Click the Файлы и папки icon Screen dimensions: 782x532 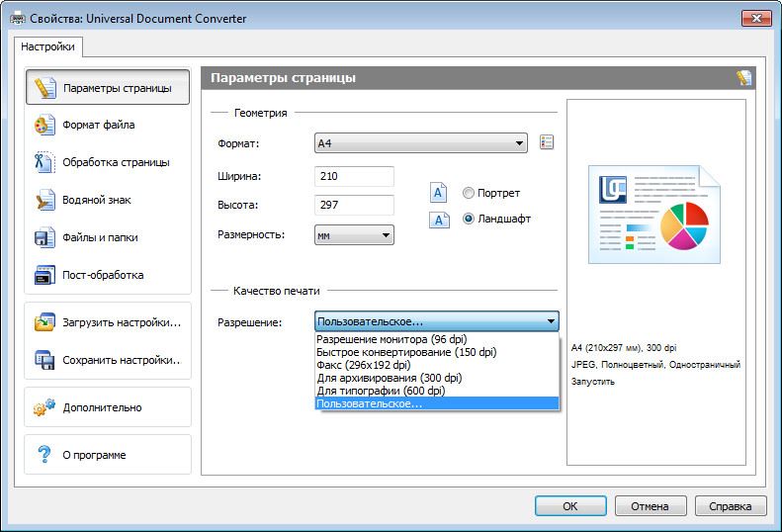(x=44, y=238)
